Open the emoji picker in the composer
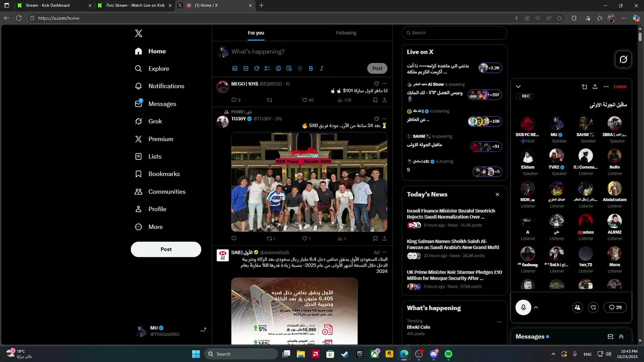The image size is (644, 362). point(278,68)
